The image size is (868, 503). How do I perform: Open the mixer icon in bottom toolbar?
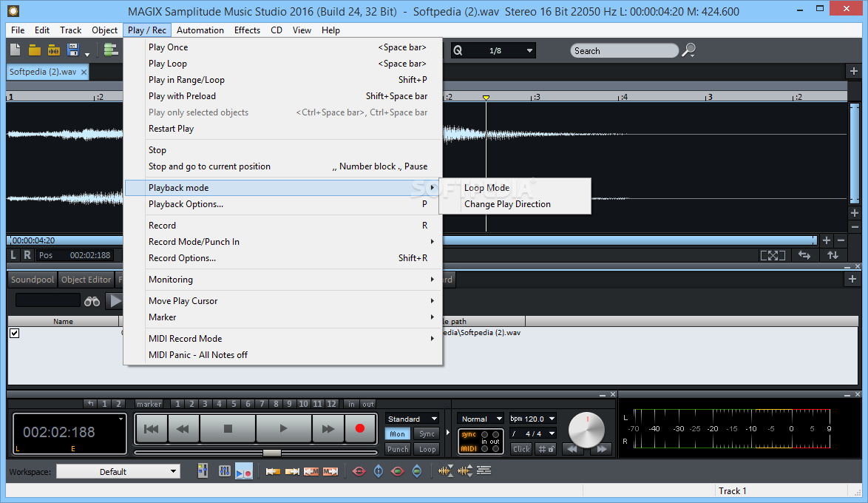pos(203,471)
